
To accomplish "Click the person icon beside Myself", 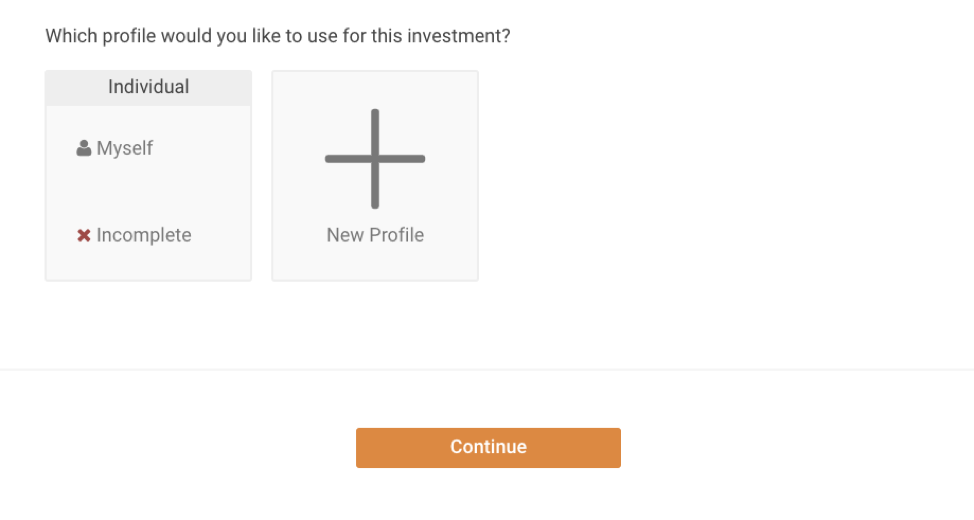I will point(84,148).
